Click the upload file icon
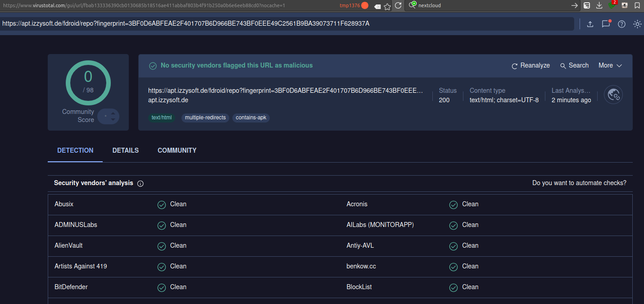Image resolution: width=644 pixels, height=304 pixels. (x=590, y=24)
